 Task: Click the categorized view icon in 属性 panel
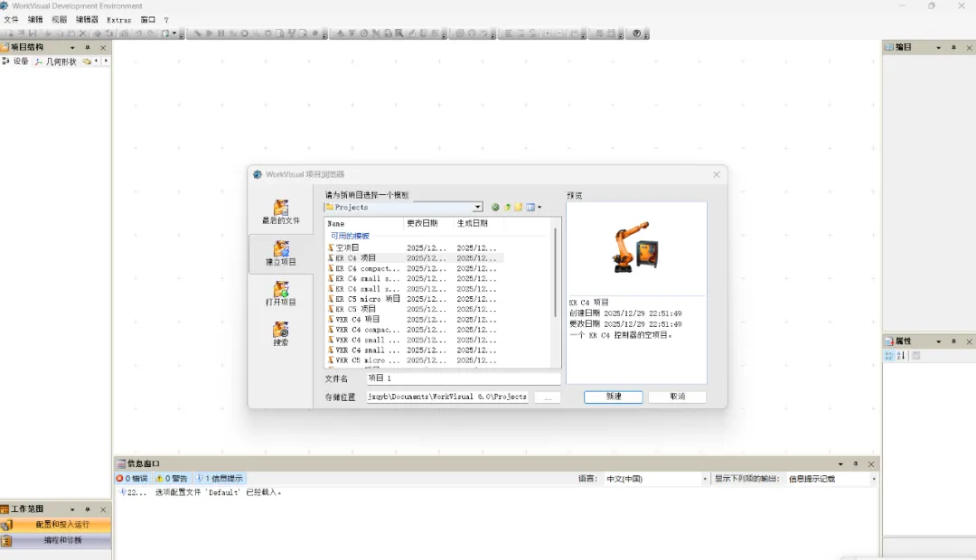click(889, 356)
